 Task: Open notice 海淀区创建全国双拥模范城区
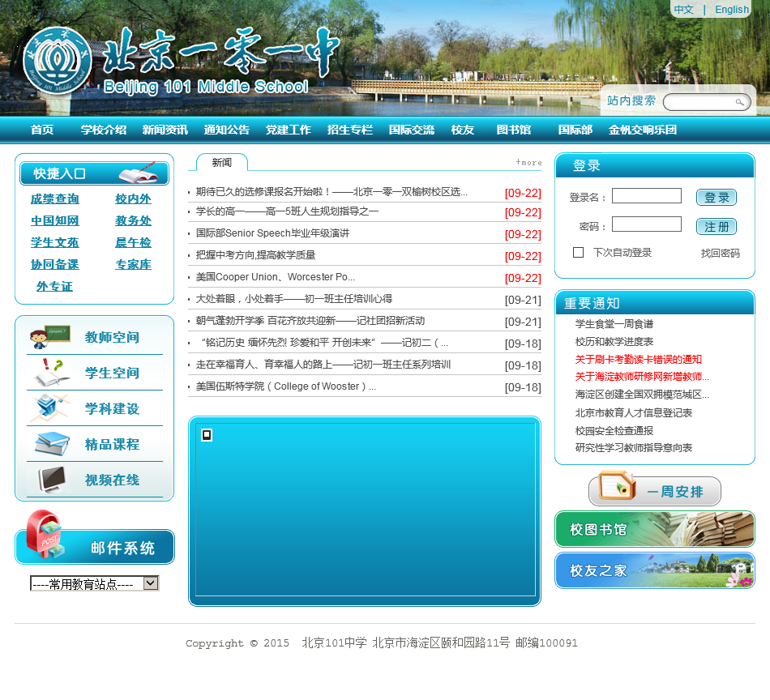pos(642,395)
